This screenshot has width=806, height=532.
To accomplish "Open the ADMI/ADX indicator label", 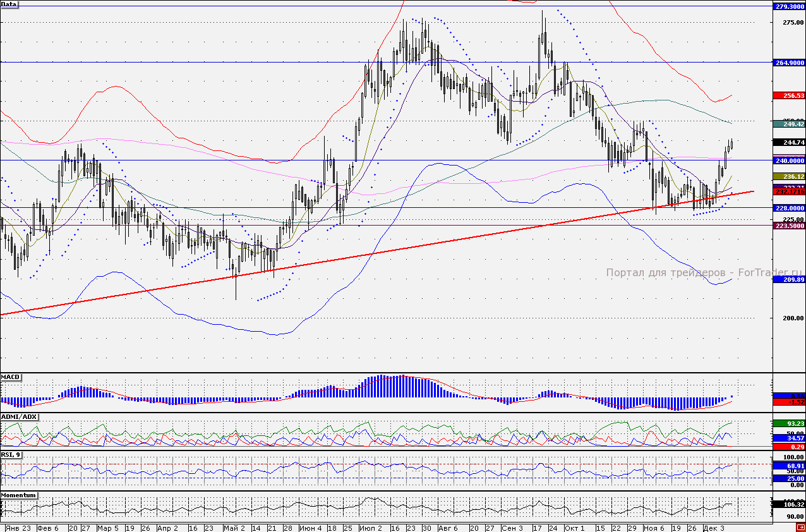I will tap(18, 417).
